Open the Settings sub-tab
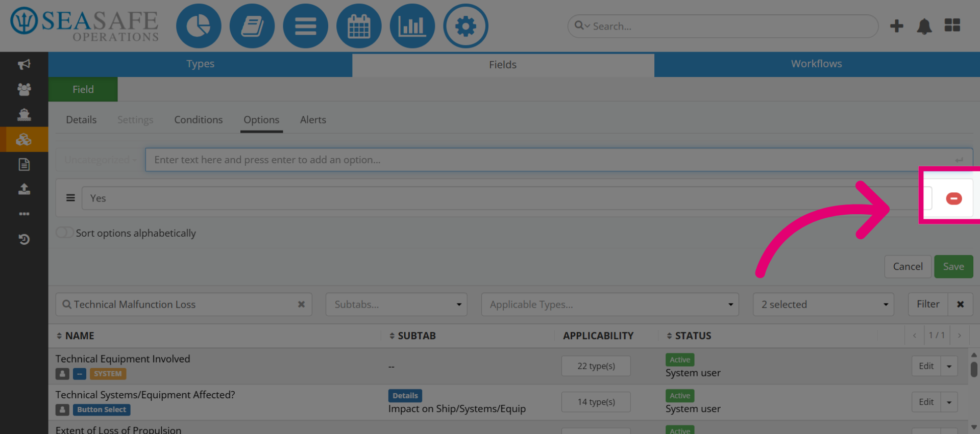 click(135, 120)
